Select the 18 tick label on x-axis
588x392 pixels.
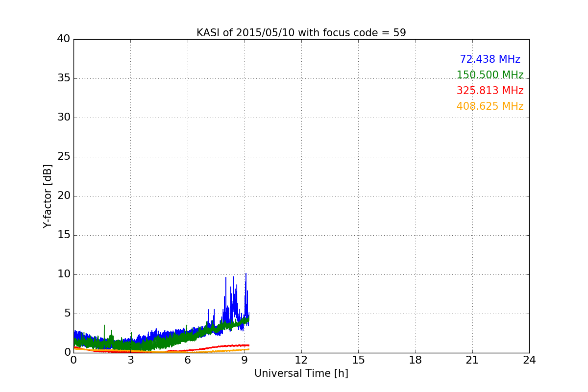coord(415,360)
